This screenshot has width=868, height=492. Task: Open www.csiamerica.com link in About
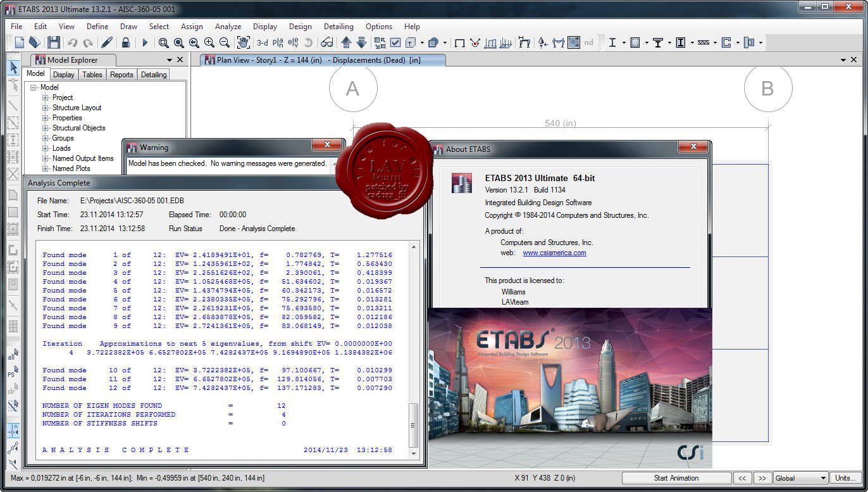554,253
